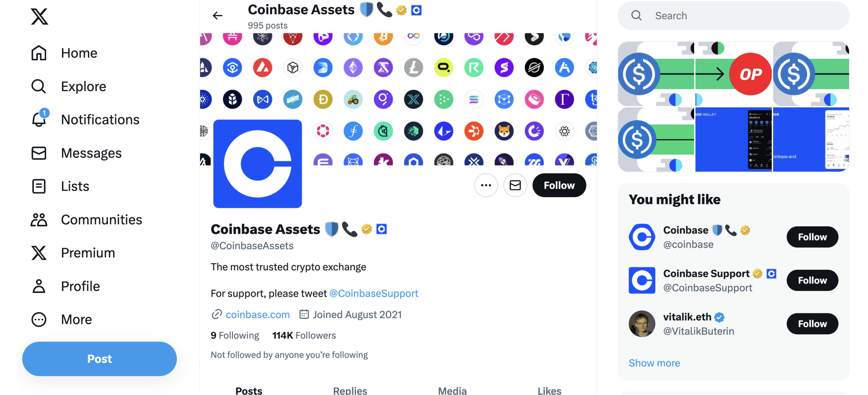This screenshot has height=395, width=868.
Task: Click the X logo icon
Action: pyautogui.click(x=39, y=16)
